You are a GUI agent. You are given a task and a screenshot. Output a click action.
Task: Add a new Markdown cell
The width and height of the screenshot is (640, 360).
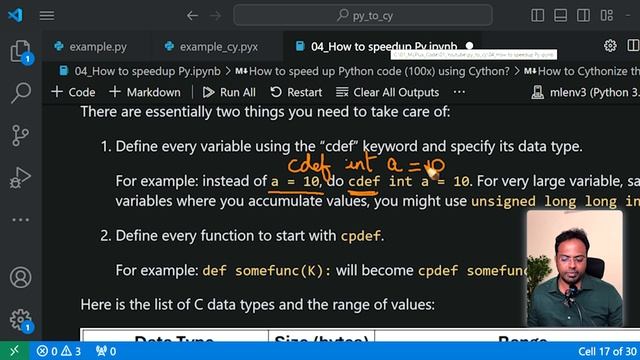[145, 92]
